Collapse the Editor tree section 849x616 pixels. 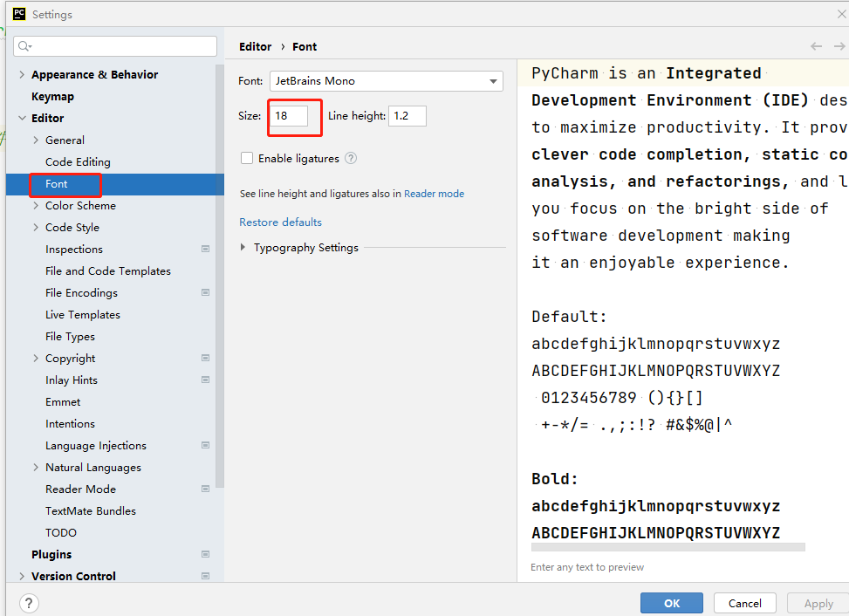coord(22,119)
